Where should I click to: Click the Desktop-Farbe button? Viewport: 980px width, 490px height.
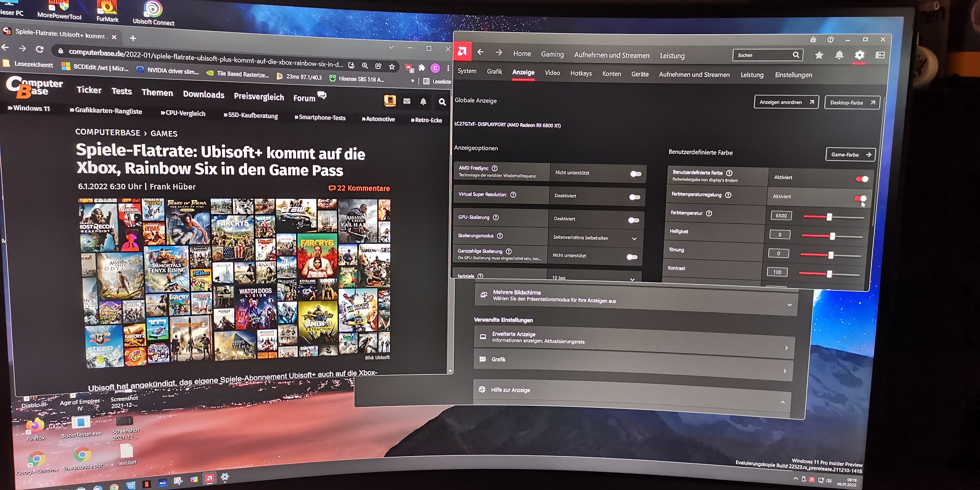(x=852, y=103)
